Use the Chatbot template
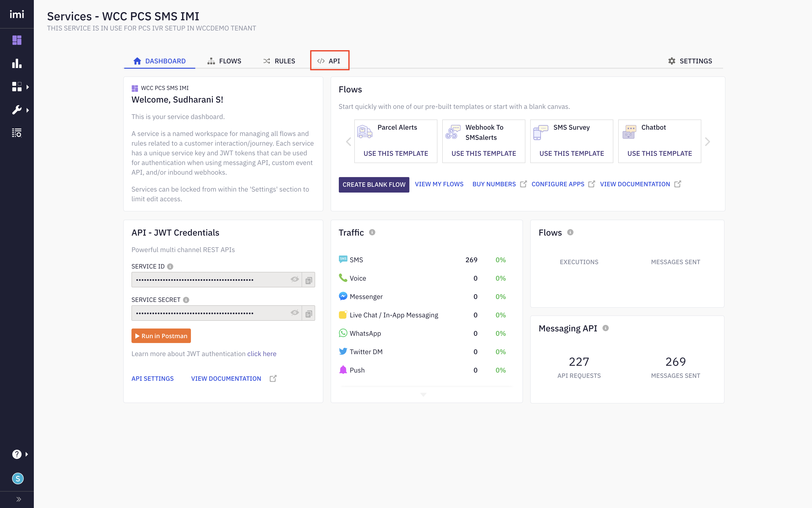The height and width of the screenshot is (508, 812). pos(659,154)
